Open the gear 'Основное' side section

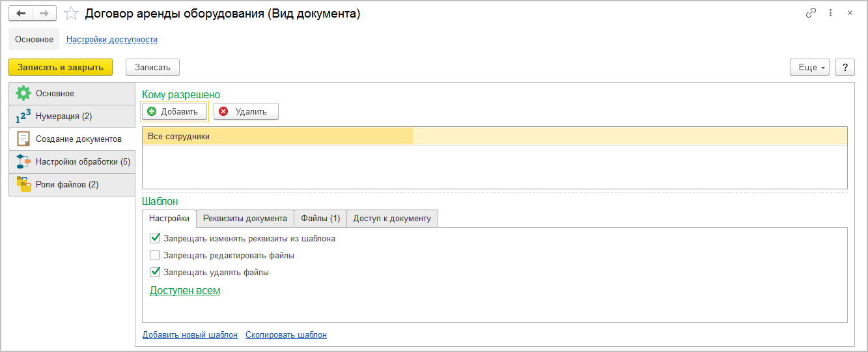[x=72, y=94]
